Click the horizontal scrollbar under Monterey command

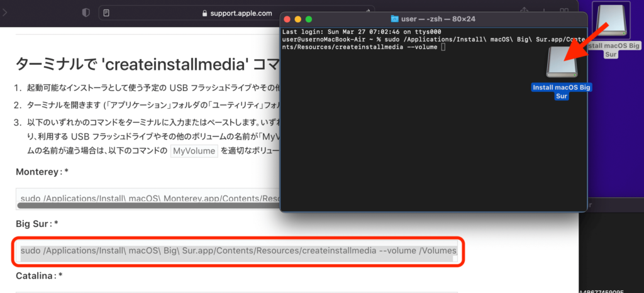(x=148, y=205)
